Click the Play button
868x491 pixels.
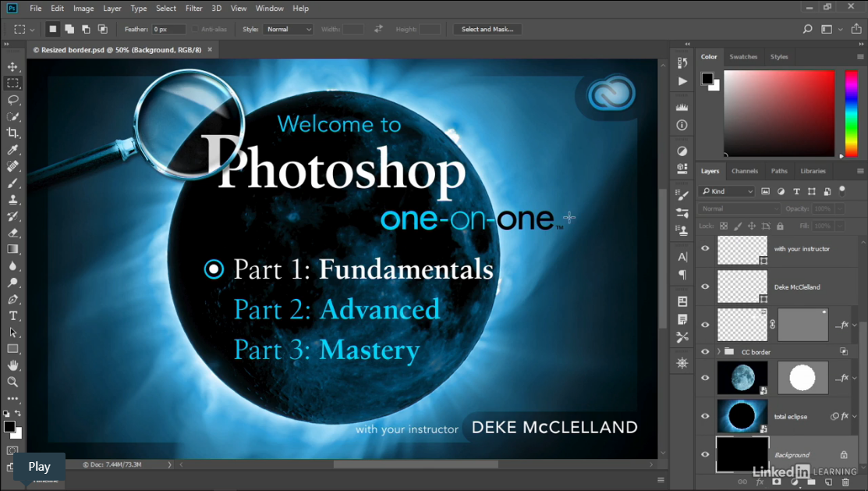[39, 467]
